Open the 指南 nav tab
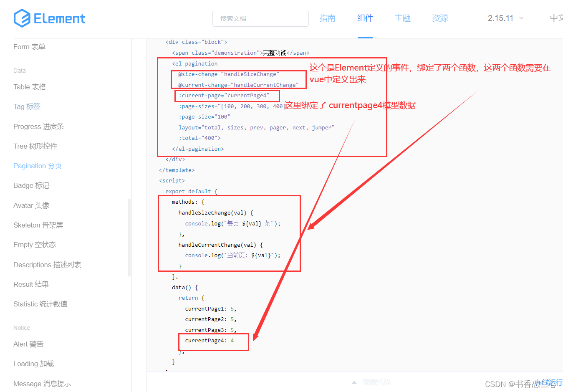 (x=327, y=18)
